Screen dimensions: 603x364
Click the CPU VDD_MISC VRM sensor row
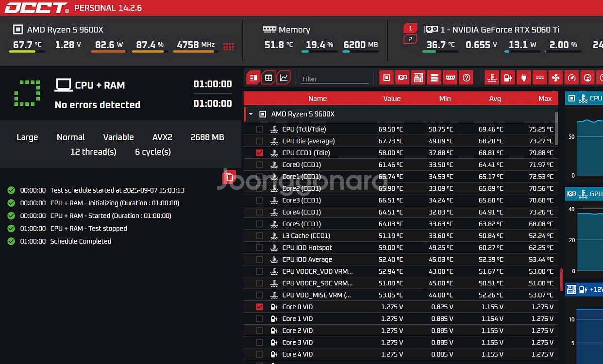[x=401, y=295]
